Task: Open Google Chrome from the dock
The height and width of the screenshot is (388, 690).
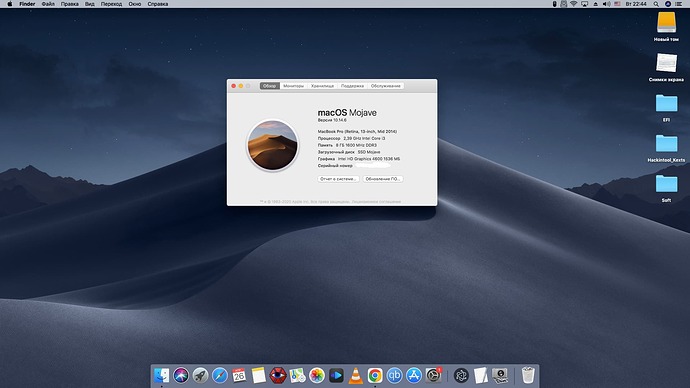Action: point(375,375)
